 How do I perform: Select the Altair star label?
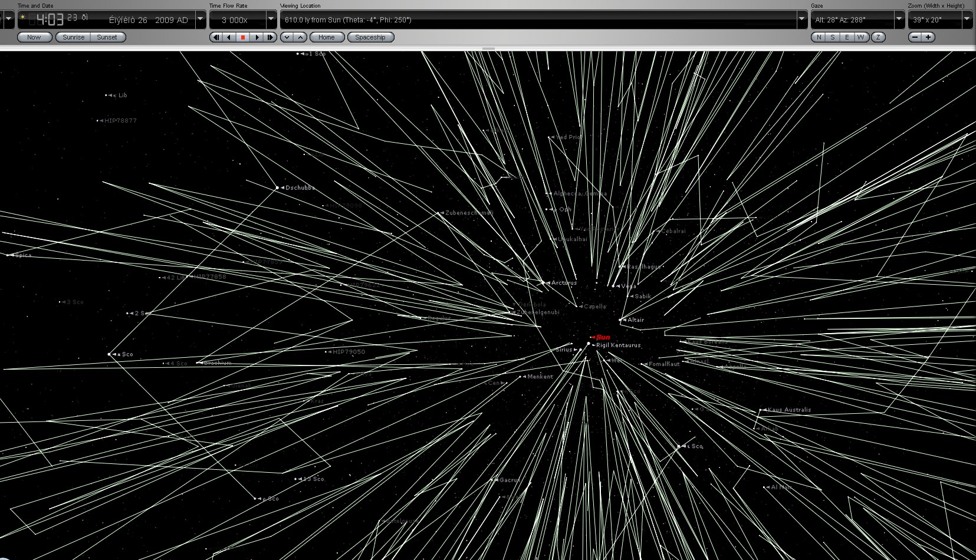[x=636, y=320]
